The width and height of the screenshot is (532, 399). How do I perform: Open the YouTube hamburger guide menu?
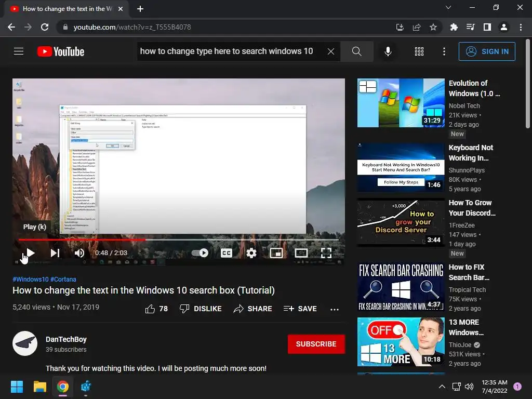[x=19, y=51]
